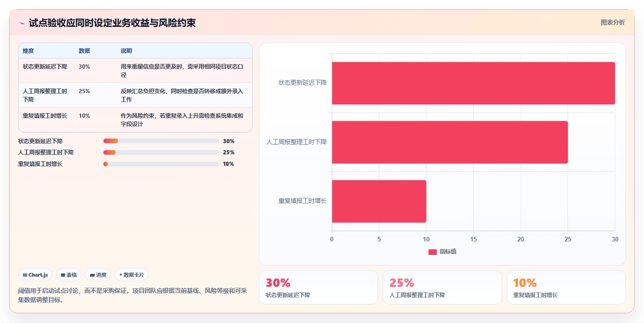Screen dimensions: 644x323
Task: Select the 30% table cell
Action: 84,67
